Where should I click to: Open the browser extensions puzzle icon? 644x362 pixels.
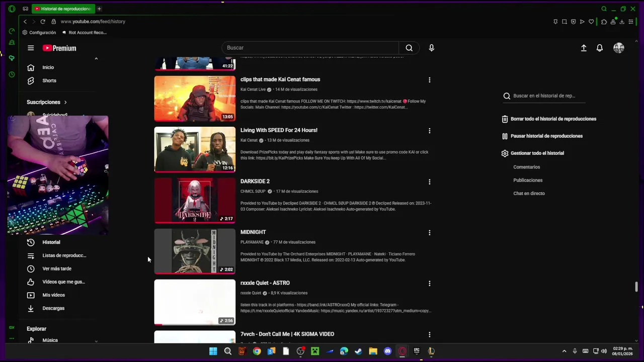[604, 22]
